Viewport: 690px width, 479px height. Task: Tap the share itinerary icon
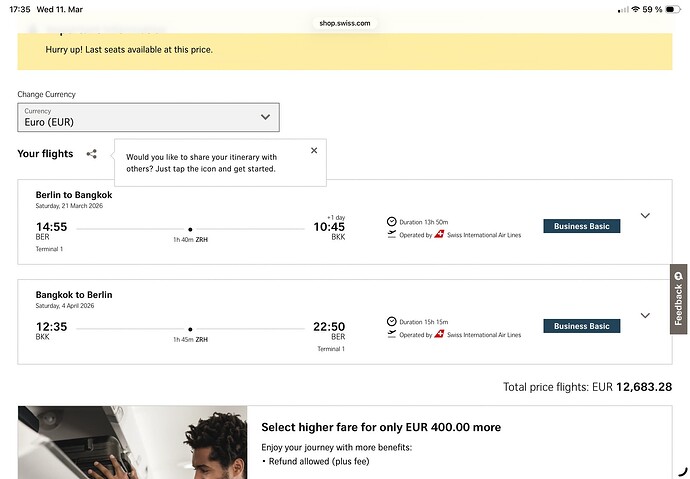(x=92, y=154)
